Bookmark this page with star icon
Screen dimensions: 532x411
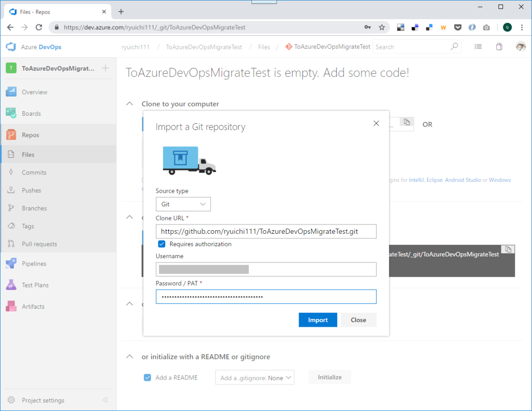[x=382, y=27]
